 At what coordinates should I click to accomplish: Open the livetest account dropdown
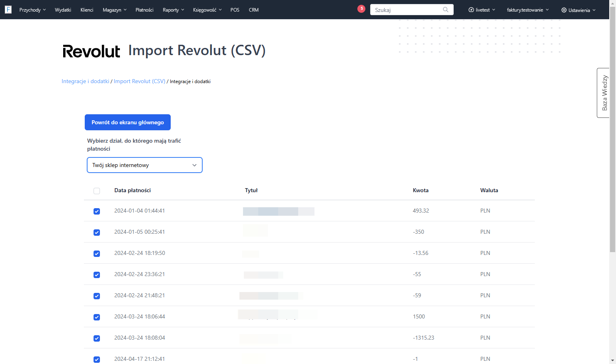click(482, 10)
